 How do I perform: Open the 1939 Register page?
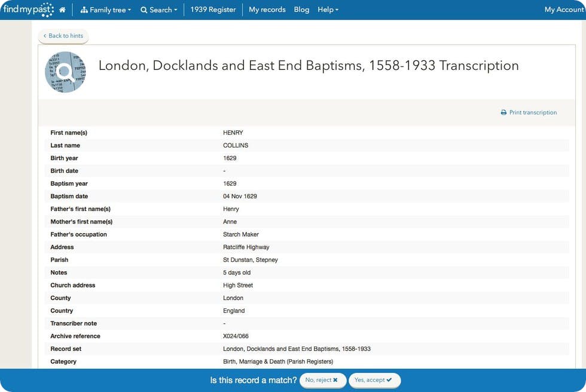click(213, 10)
